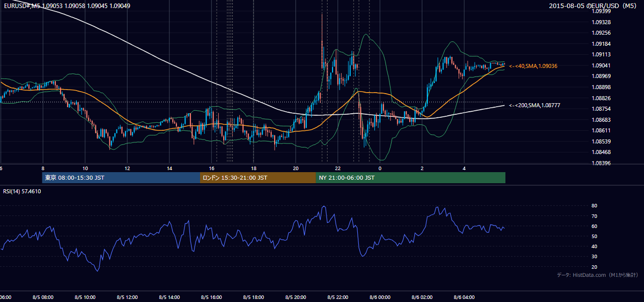Click price axis value 1.08826
The width and height of the screenshot is (644, 302).
[x=601, y=98]
